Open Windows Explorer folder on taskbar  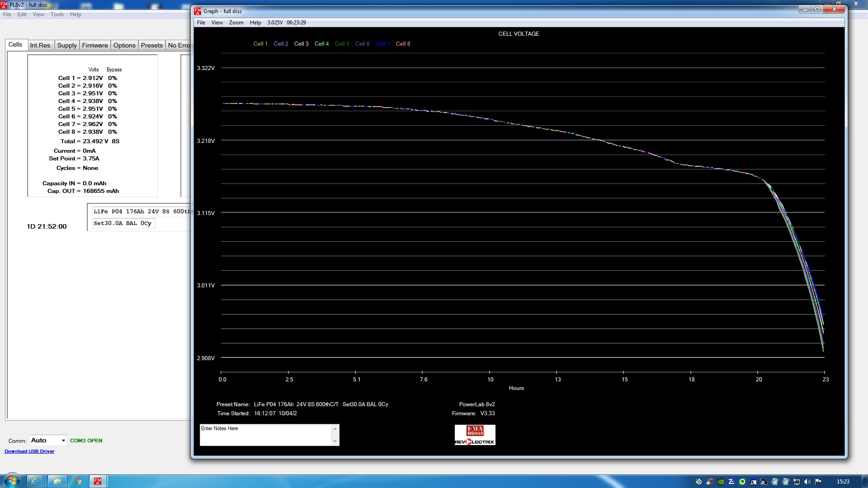click(x=57, y=481)
